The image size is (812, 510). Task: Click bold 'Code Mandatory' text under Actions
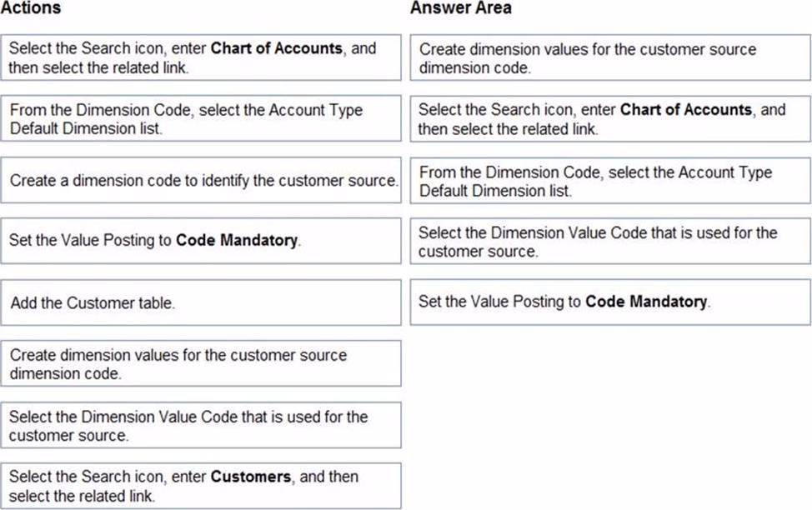point(237,241)
